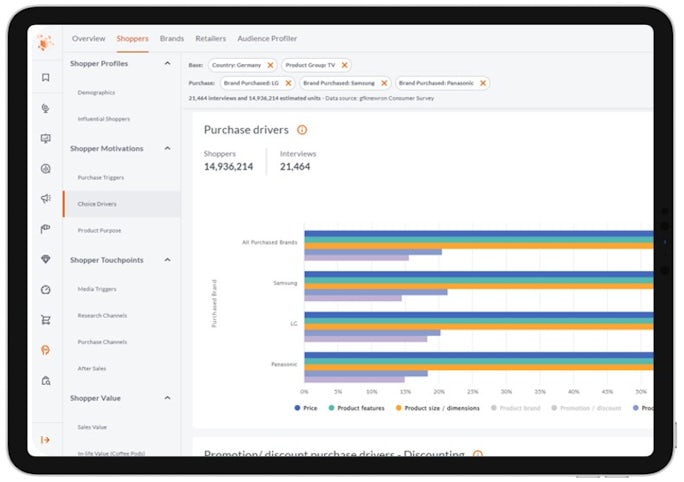684x482 pixels.
Task: Toggle Product features legend item
Action: [x=357, y=408]
